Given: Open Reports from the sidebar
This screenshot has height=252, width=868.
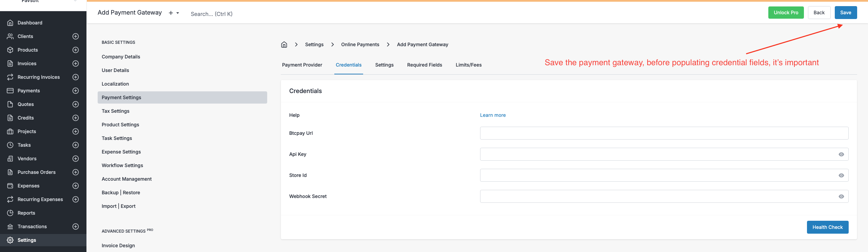Looking at the screenshot, I should pyautogui.click(x=26, y=213).
